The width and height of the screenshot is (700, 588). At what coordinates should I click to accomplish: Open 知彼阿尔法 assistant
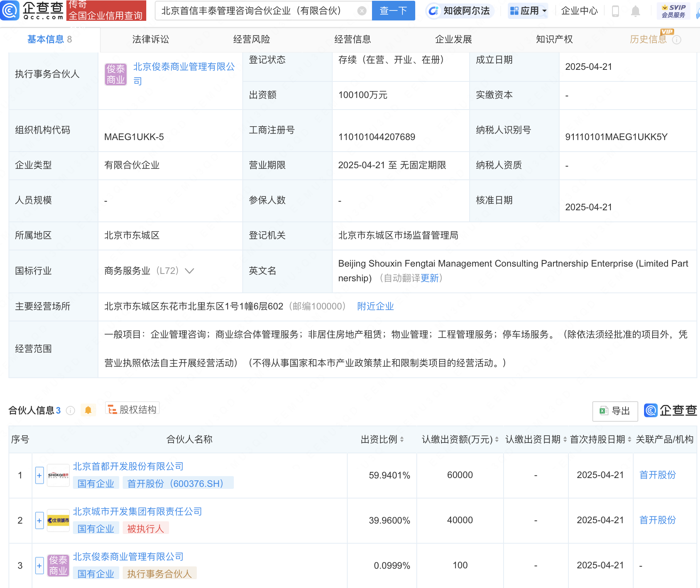pos(459,11)
